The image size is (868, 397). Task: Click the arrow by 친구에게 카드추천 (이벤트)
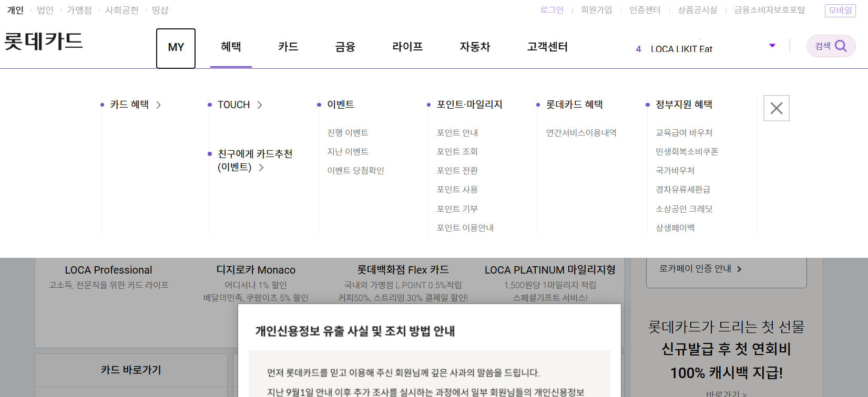click(x=261, y=168)
